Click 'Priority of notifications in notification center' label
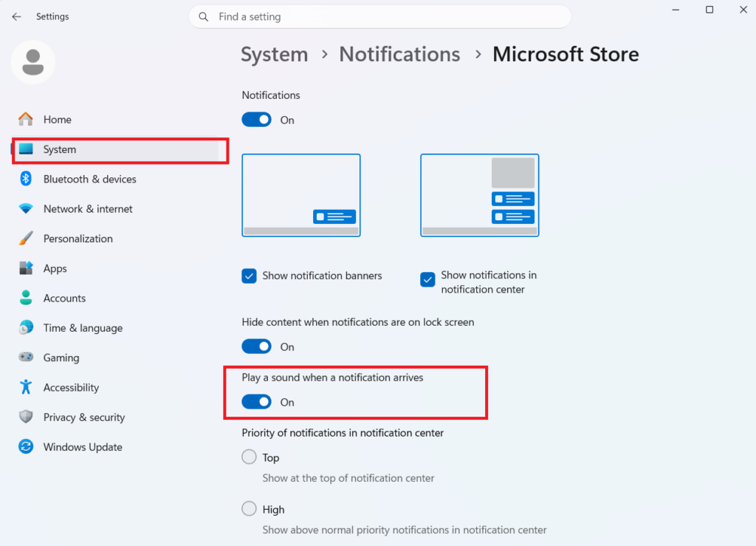Viewport: 756px width, 546px height. click(x=343, y=433)
